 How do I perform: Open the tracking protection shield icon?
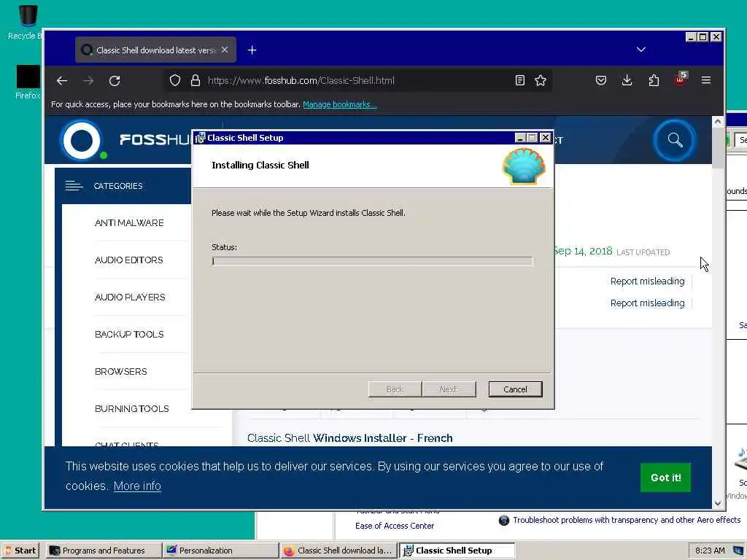point(175,80)
